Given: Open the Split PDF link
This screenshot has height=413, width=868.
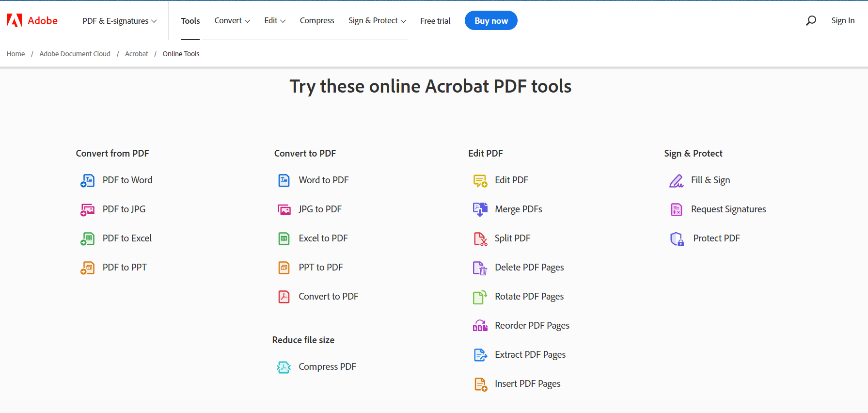Looking at the screenshot, I should [x=512, y=238].
